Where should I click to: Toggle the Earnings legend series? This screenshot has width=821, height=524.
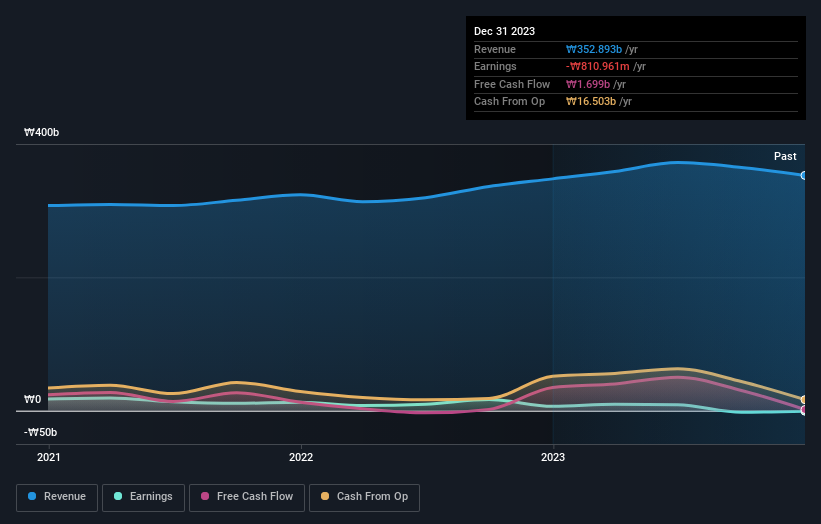point(143,497)
